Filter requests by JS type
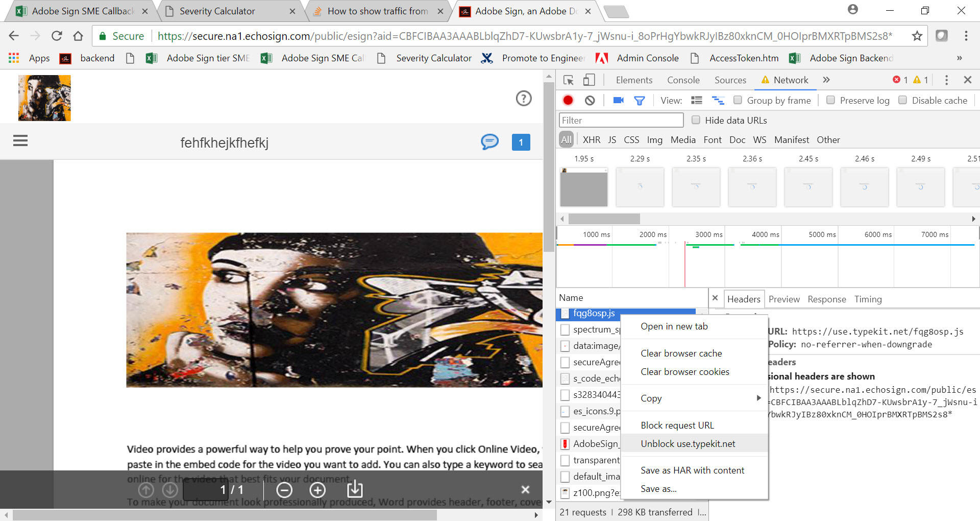The image size is (980, 521). tap(612, 140)
